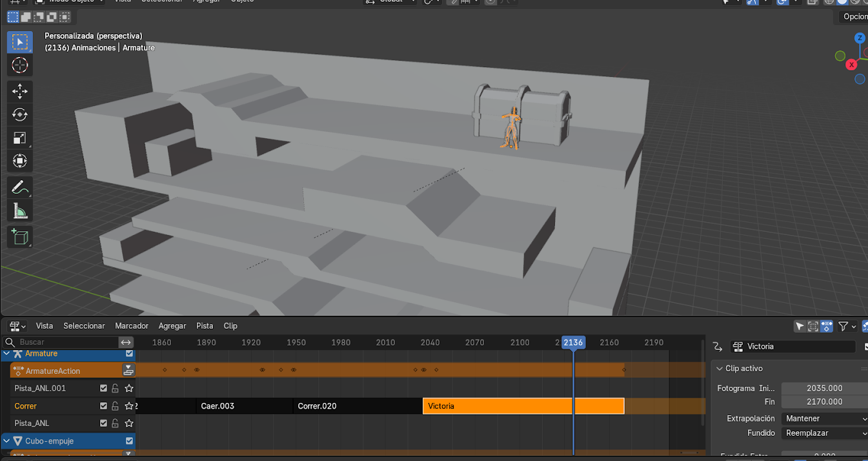Screen dimensions: 868x461
Task: Click the current frame marker at 2136
Action: tap(573, 343)
